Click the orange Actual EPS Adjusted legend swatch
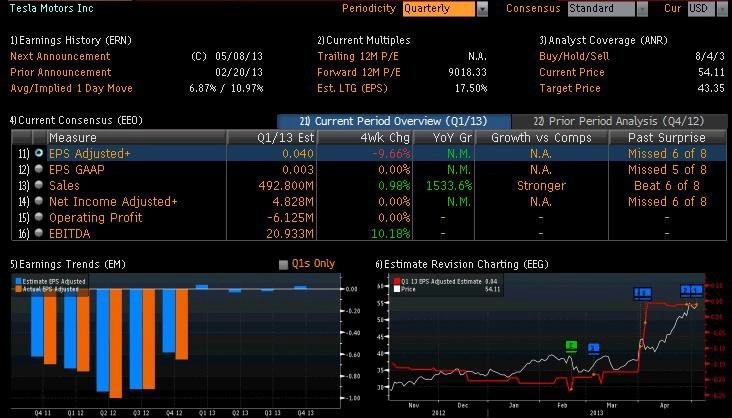732x418 pixels. pyautogui.click(x=19, y=289)
